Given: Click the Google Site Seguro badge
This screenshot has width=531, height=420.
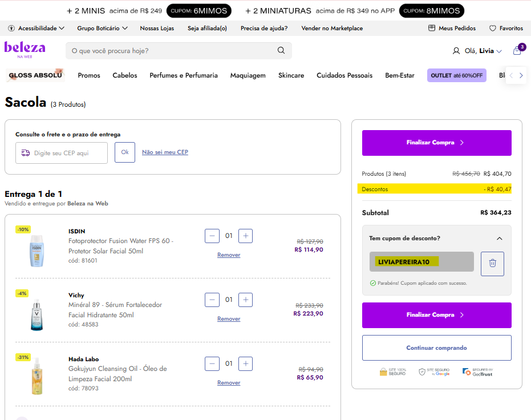Looking at the screenshot, I should [x=434, y=372].
